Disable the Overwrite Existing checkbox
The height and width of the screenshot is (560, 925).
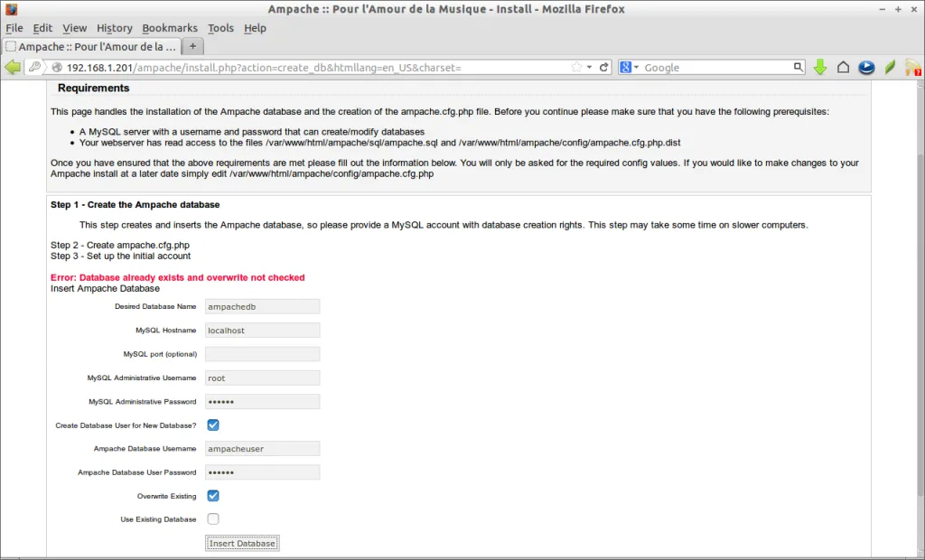click(x=213, y=495)
